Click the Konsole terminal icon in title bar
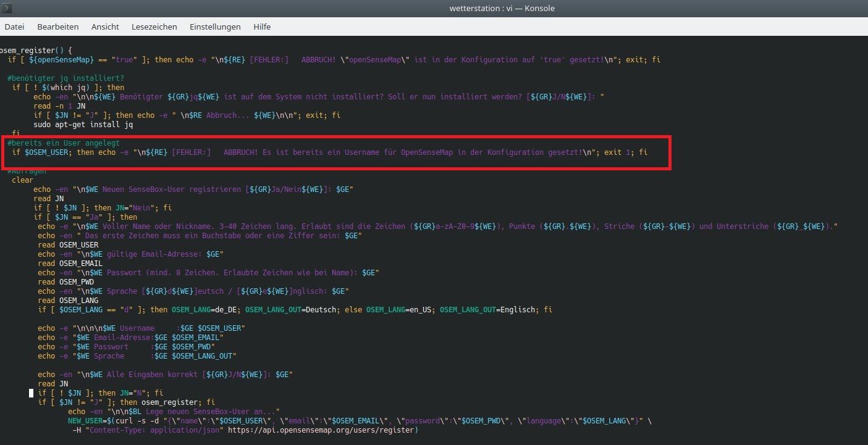Image resolution: width=868 pixels, height=445 pixels. tap(8, 8)
